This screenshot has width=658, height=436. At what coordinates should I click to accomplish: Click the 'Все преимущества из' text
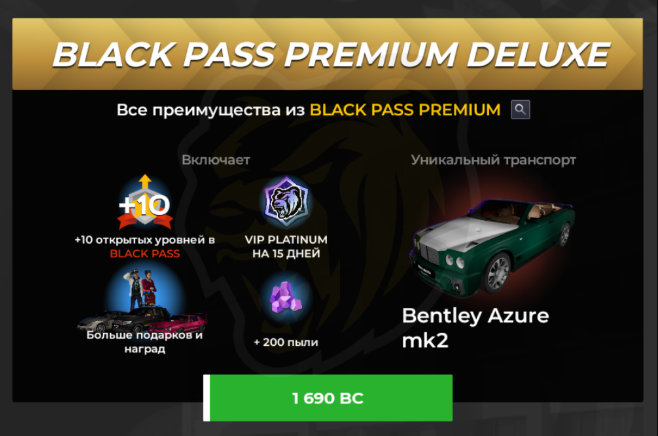tap(210, 110)
